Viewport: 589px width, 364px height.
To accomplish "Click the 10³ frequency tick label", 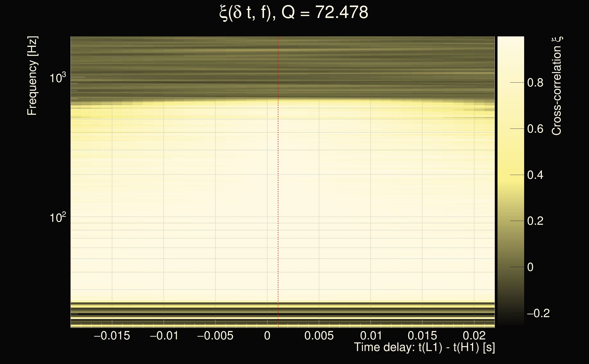I will 58,78.
